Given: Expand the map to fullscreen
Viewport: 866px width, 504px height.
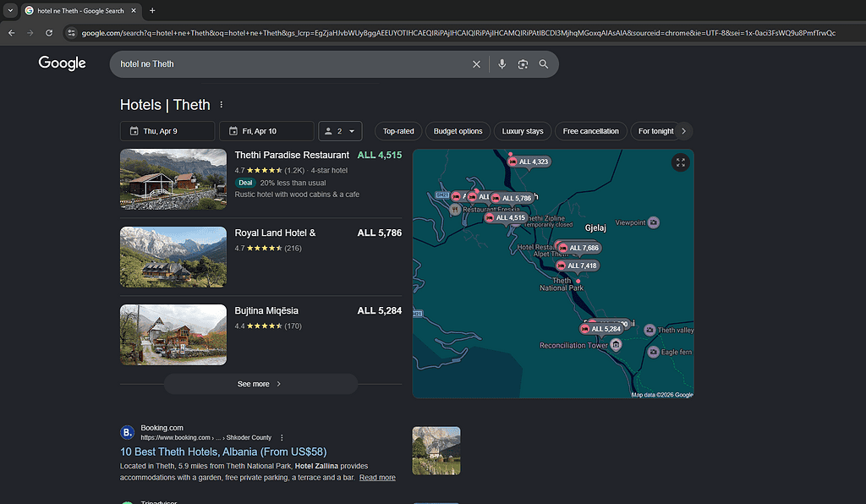Looking at the screenshot, I should click(681, 162).
